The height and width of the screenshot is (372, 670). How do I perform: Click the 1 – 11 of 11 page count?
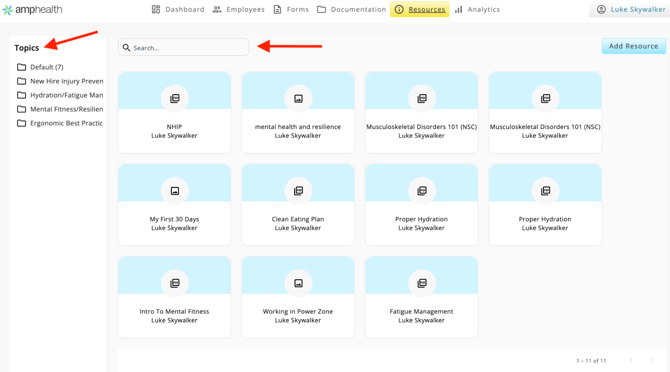pyautogui.click(x=591, y=361)
